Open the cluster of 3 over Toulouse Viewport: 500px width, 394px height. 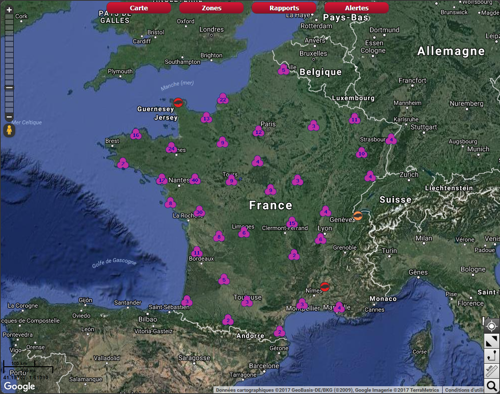(x=247, y=302)
